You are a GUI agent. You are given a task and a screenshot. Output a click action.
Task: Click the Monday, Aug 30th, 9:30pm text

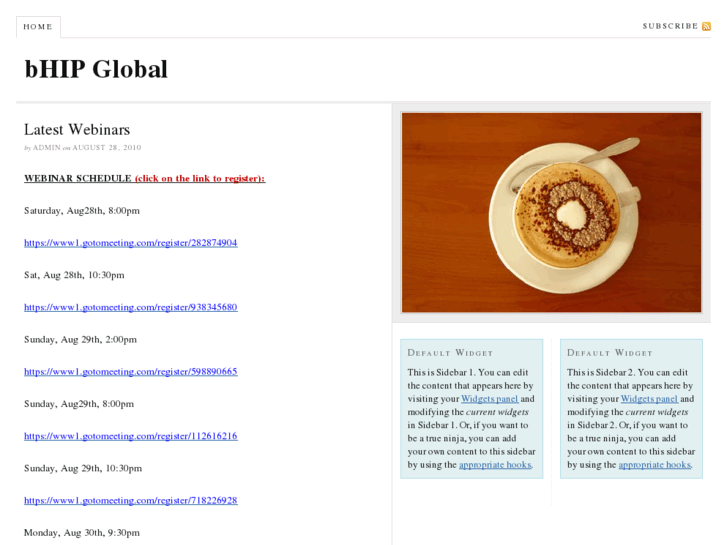(x=82, y=533)
